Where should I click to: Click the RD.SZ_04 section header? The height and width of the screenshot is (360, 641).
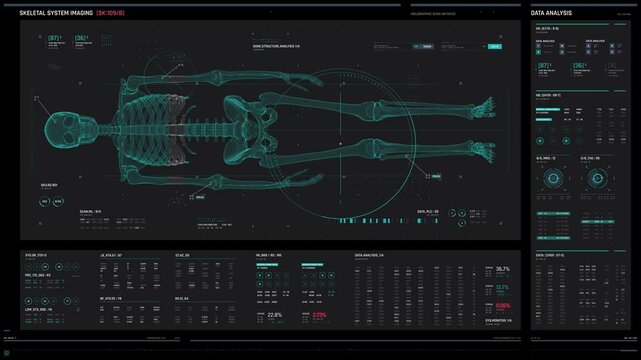tap(182, 299)
